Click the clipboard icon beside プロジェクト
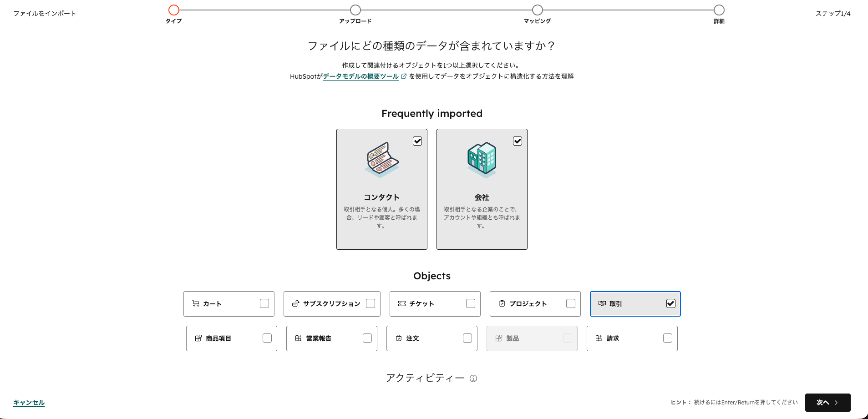Screen dimensions: 868x419 point(502,303)
